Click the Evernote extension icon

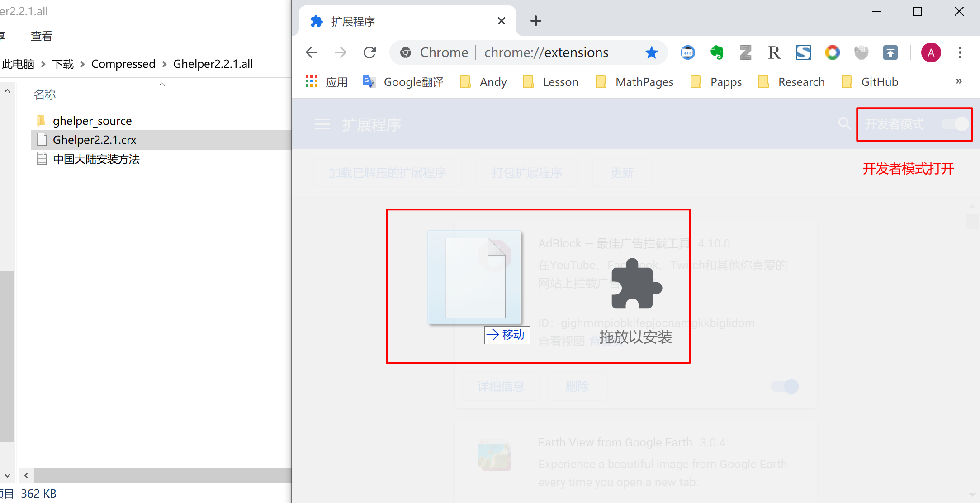click(716, 53)
